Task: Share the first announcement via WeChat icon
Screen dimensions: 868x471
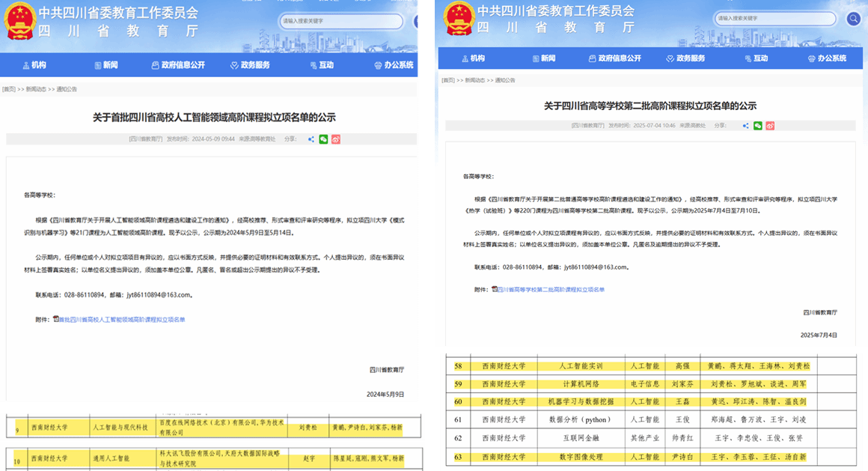Action: 324,139
